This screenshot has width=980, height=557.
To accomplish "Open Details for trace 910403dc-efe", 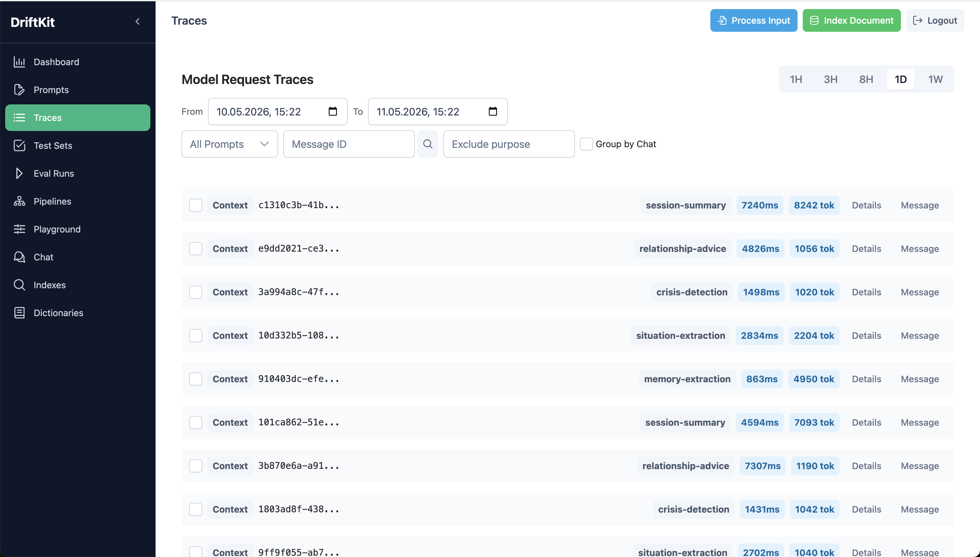I will (x=867, y=379).
